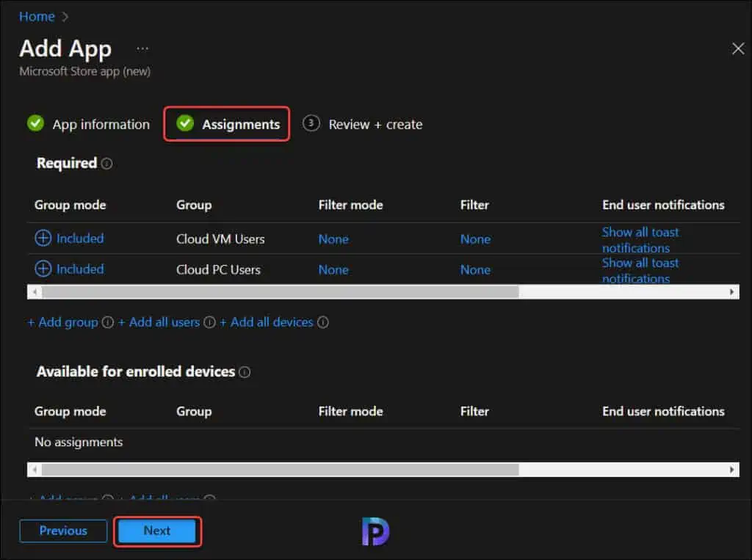Click the No assignments text
Screen dimensions: 752x560
(x=79, y=442)
